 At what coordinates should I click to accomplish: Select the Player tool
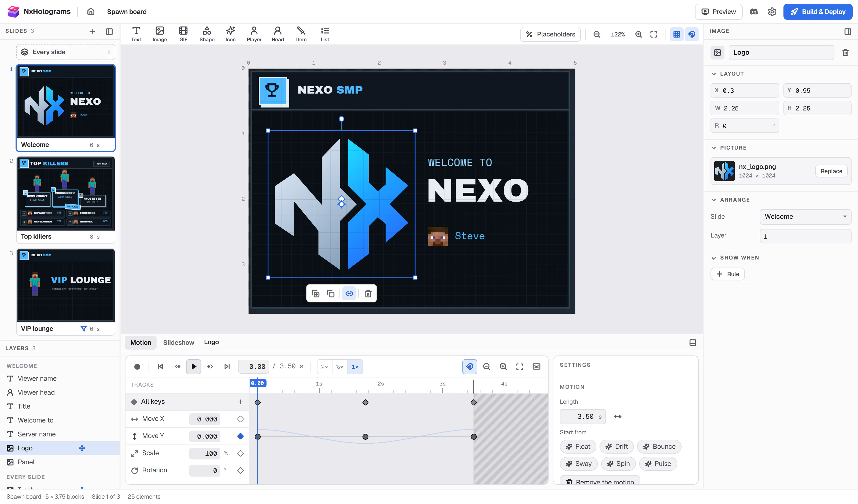(254, 34)
